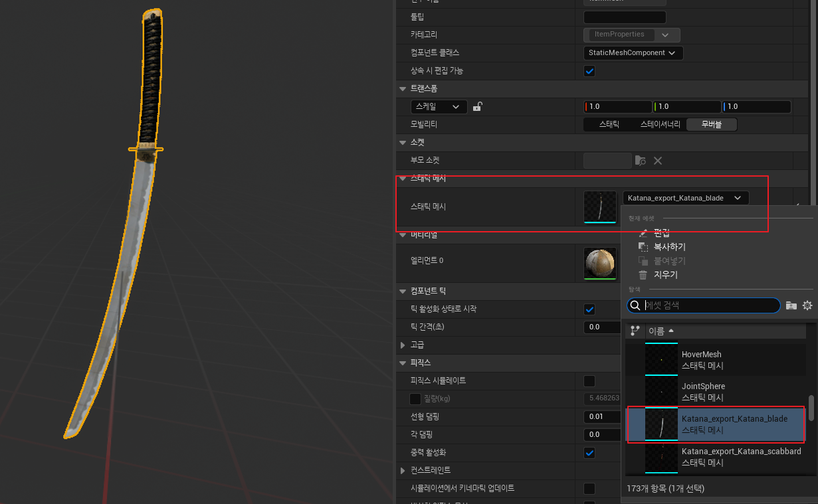Click the trash icon beside 지우기

643,275
